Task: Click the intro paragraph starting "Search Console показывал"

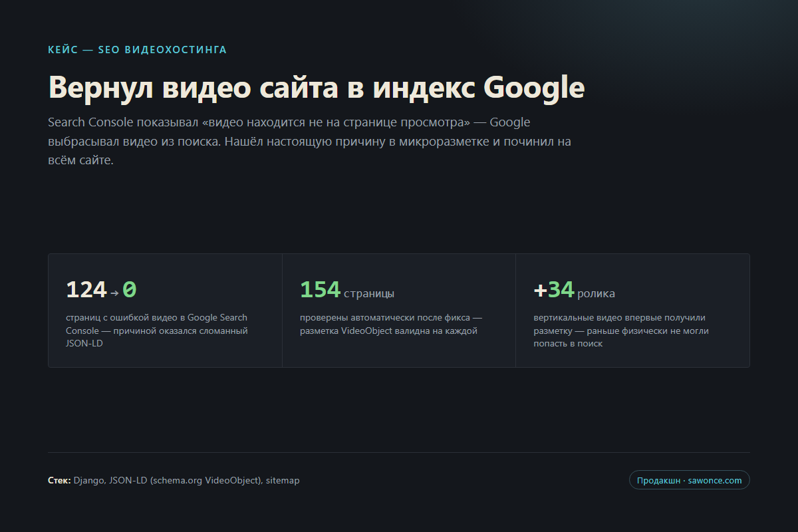Action: 310,142
